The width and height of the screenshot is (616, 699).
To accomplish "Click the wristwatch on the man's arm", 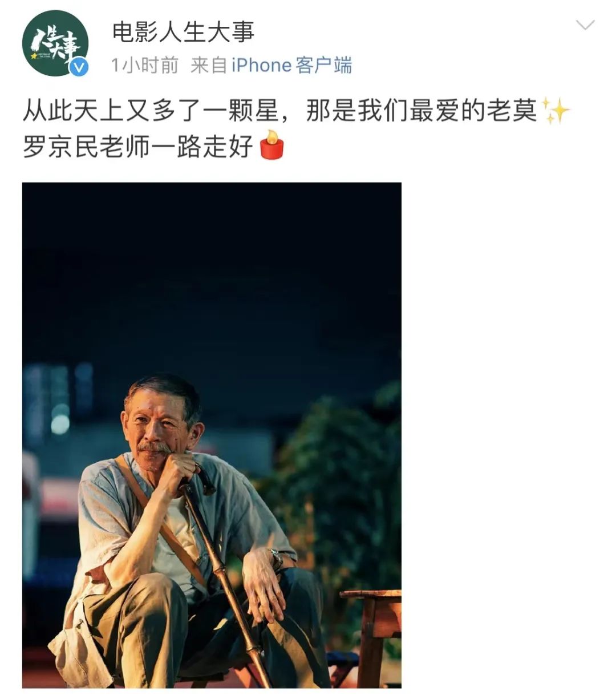I will [x=276, y=559].
